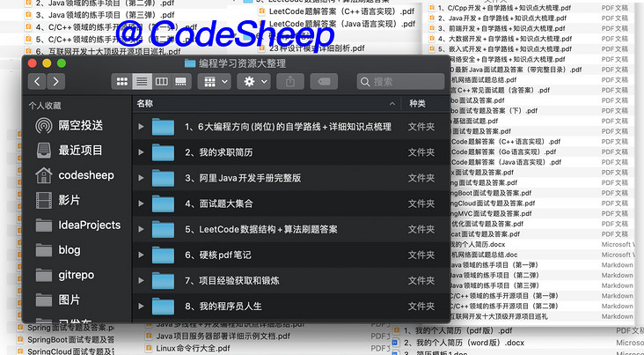
Task: Open the group-by arrangement dropdown
Action: (x=216, y=81)
